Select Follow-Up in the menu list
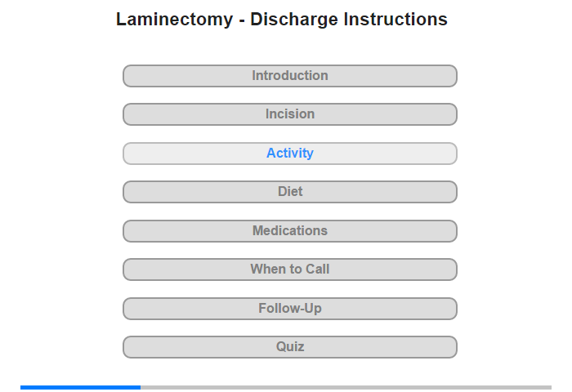Viewport: 572px width, 392px height. [x=289, y=309]
